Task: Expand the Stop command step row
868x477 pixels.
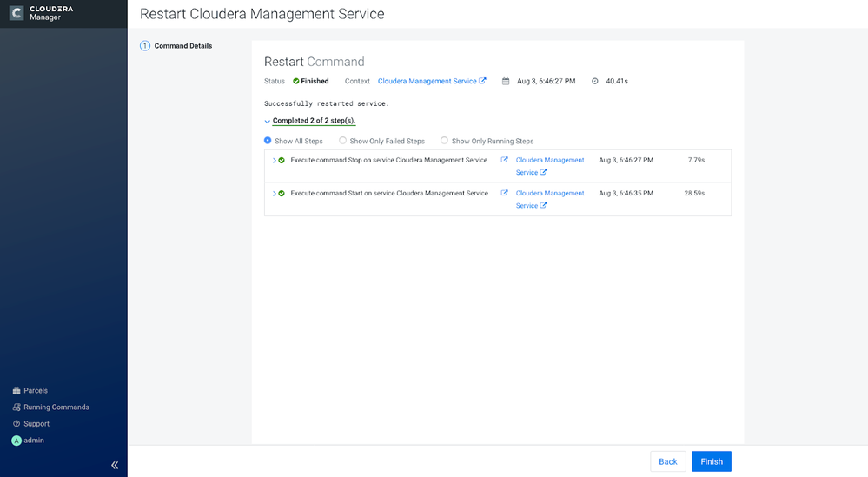Action: pos(274,161)
